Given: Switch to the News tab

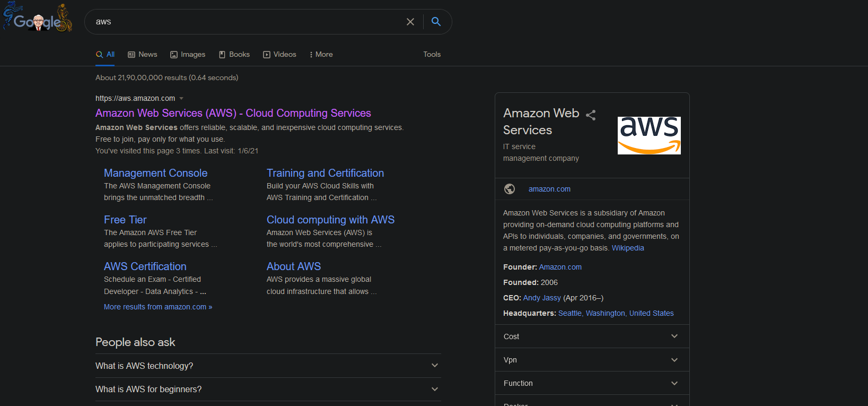Looking at the screenshot, I should coord(143,54).
